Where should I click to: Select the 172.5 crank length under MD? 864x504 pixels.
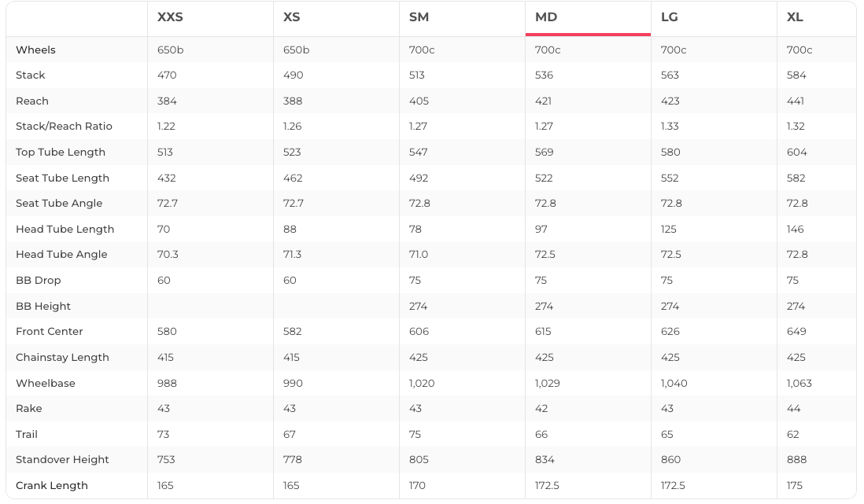pos(547,485)
